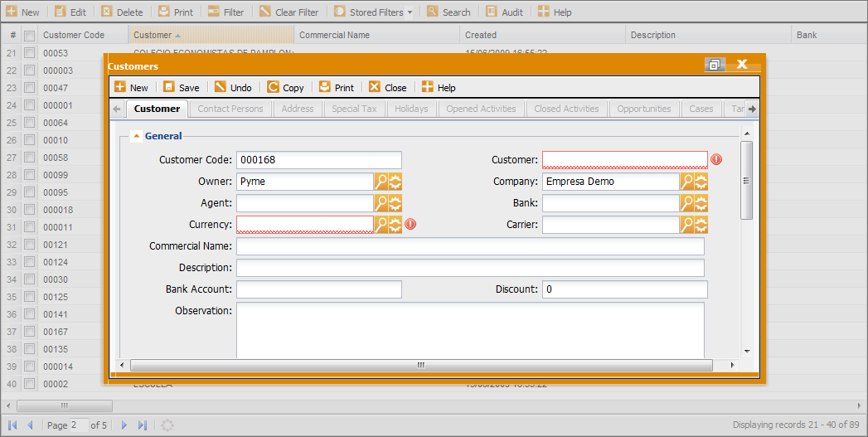Open the Stored Filters dropdown arrow
Screen dimensions: 868x437
410,12
